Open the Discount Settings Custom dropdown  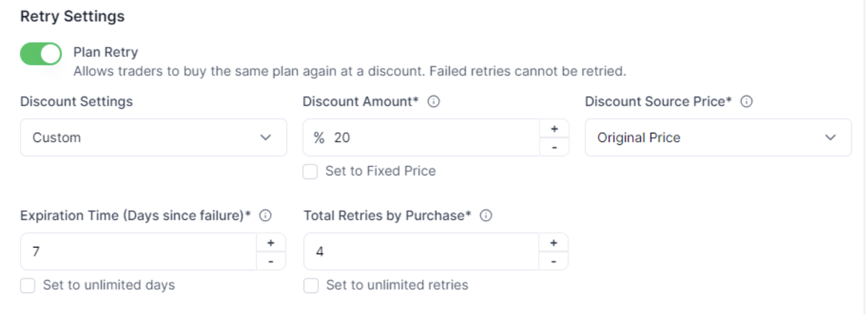click(x=153, y=138)
